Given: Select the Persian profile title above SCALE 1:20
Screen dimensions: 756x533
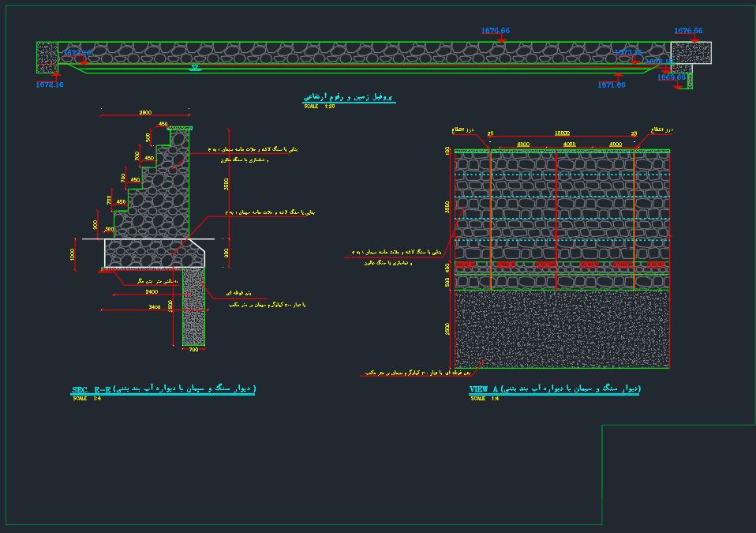Looking at the screenshot, I should point(349,97).
